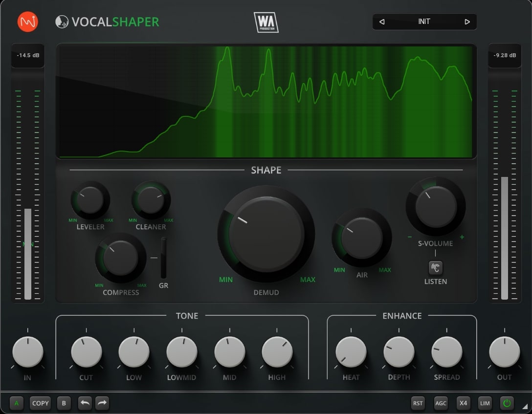This screenshot has width=532, height=414.
Task: Click the VocalShaper microphone logo icon
Action: pyautogui.click(x=62, y=22)
